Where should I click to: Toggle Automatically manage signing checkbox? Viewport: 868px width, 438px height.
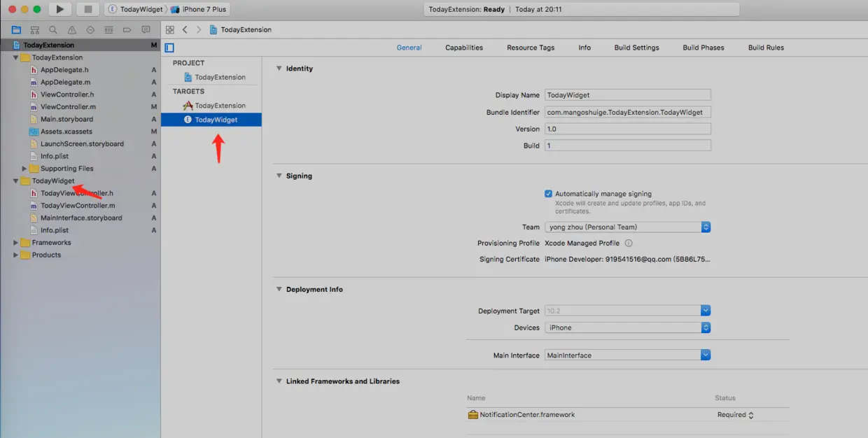point(548,194)
